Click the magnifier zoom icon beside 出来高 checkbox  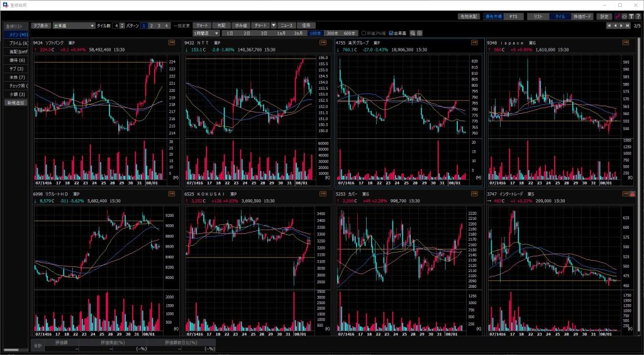click(x=413, y=33)
